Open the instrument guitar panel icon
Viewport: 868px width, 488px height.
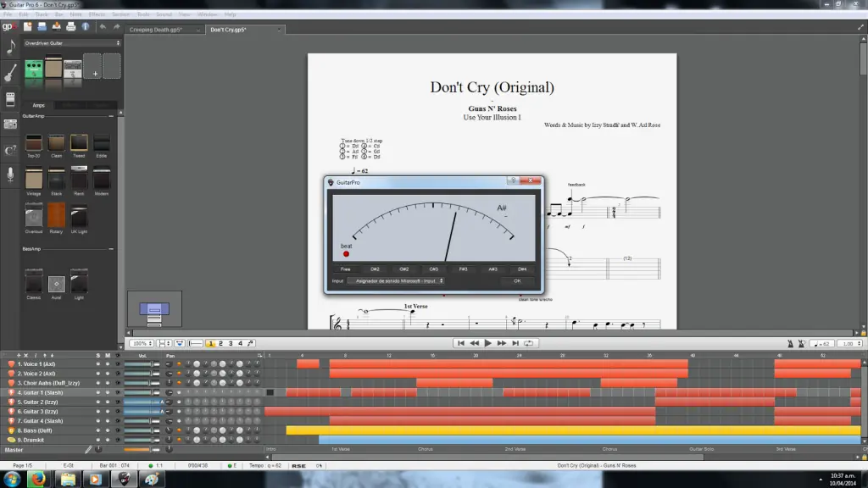[10, 73]
